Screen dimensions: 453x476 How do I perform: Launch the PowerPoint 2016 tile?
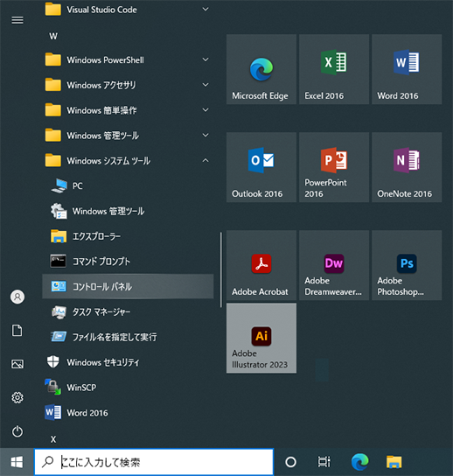point(334,167)
